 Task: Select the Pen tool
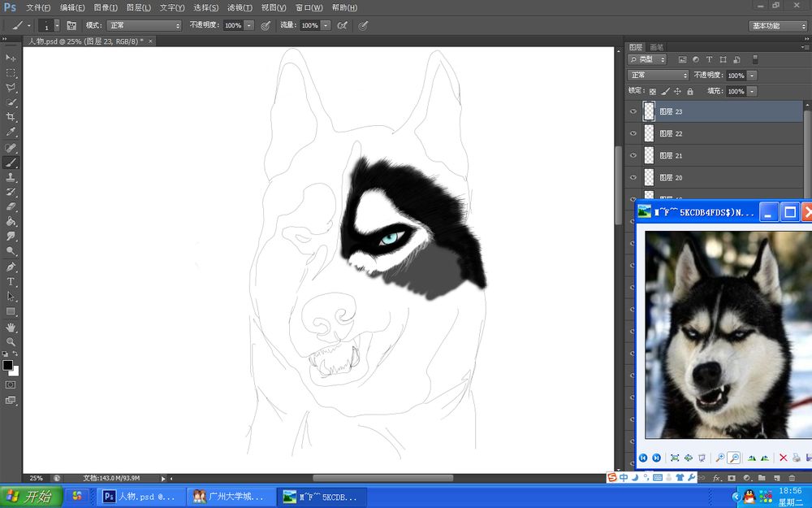11,267
